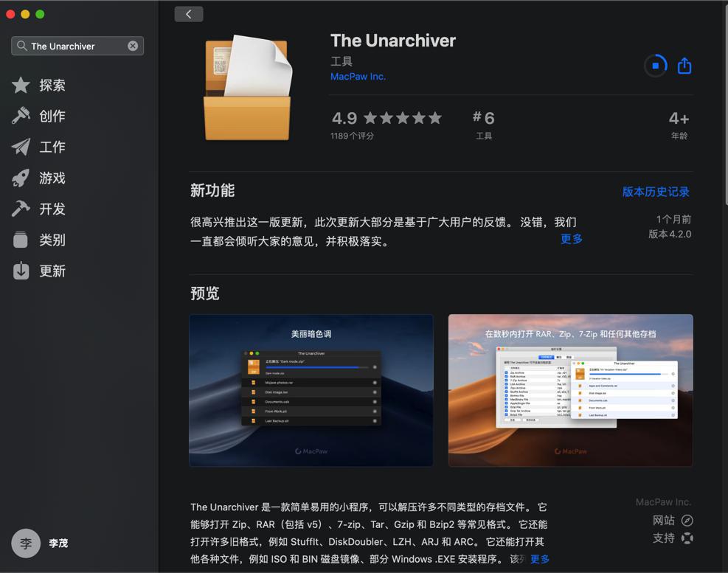Click the search magnifier icon
The width and height of the screenshot is (728, 573).
click(x=21, y=46)
